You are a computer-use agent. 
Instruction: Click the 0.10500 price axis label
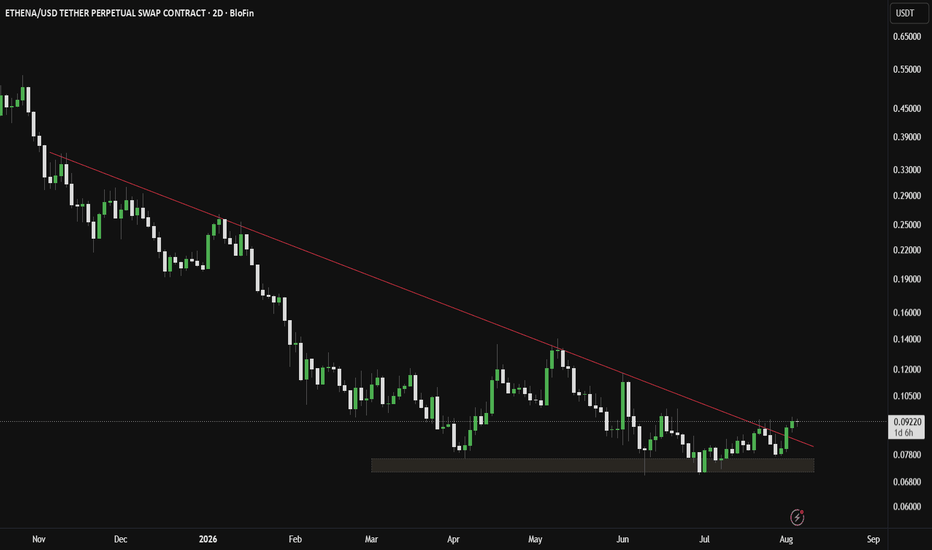tap(907, 396)
